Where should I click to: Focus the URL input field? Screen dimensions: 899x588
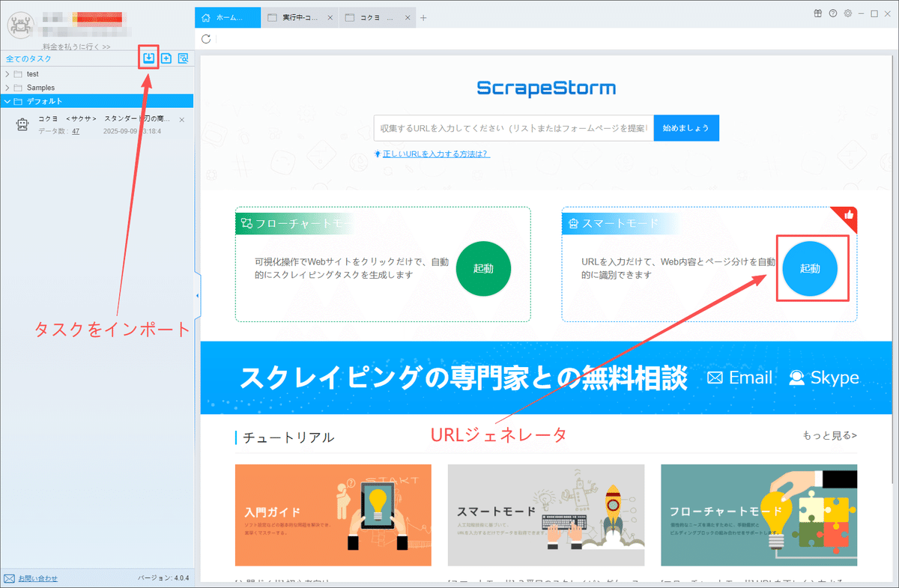pos(513,128)
